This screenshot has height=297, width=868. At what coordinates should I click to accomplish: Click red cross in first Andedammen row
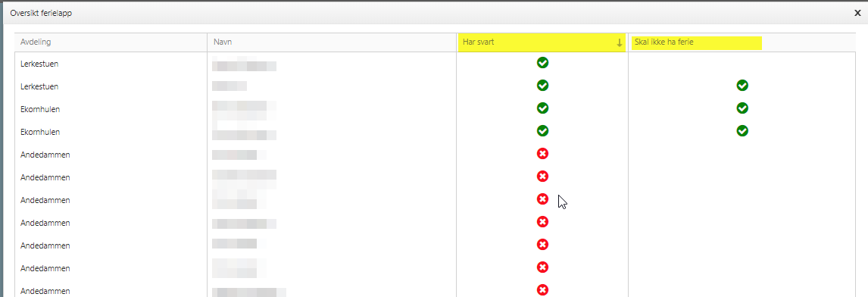coord(542,154)
